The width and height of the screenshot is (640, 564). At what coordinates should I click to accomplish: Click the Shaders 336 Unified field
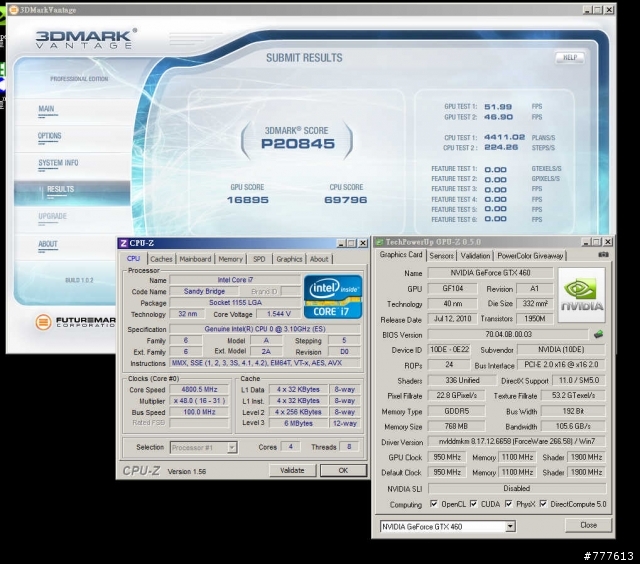tap(462, 380)
